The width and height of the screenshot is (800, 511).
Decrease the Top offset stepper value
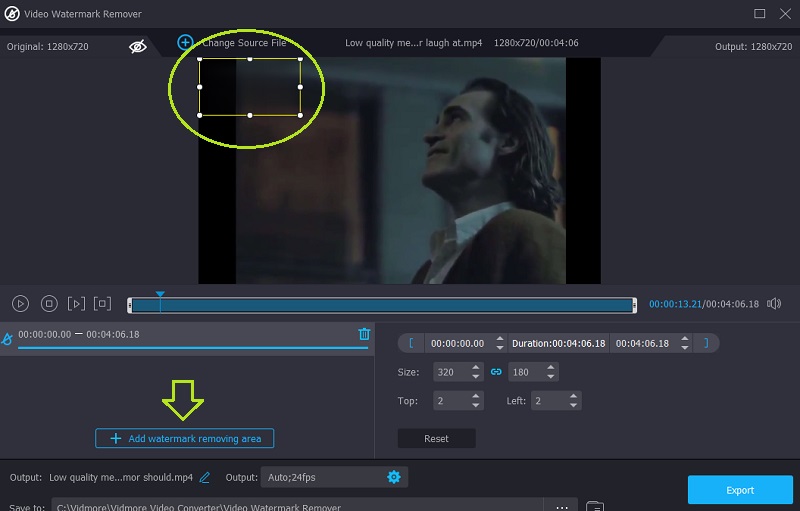(475, 405)
